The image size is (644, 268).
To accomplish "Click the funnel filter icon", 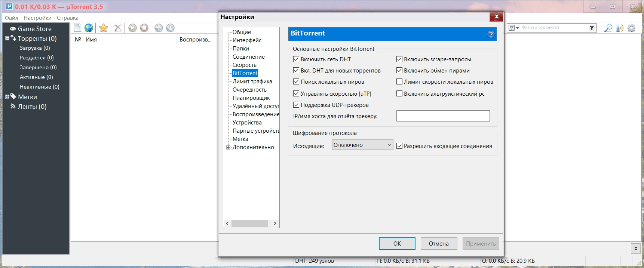I will 592,28.
